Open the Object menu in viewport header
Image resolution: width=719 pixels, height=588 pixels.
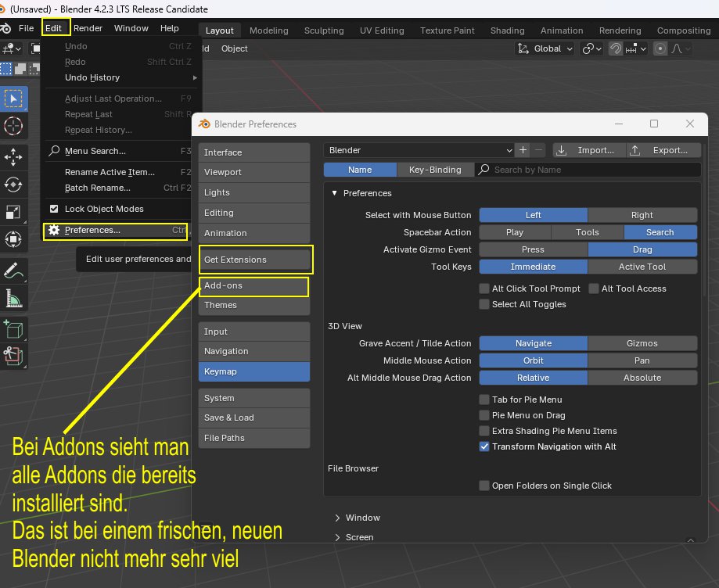pyautogui.click(x=234, y=48)
